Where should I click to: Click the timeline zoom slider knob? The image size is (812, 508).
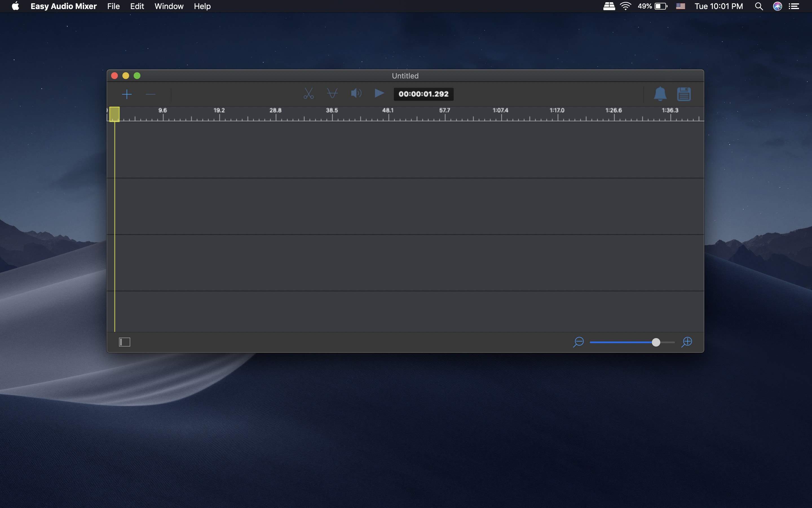656,342
